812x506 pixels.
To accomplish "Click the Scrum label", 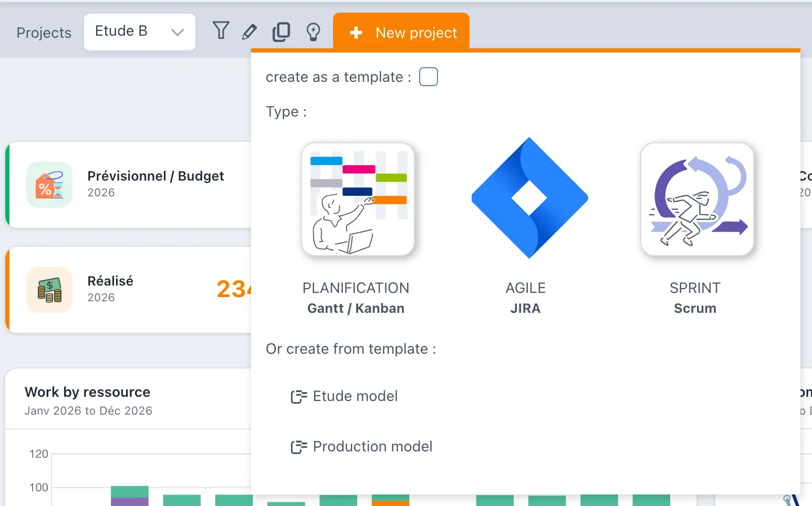I will coord(695,308).
